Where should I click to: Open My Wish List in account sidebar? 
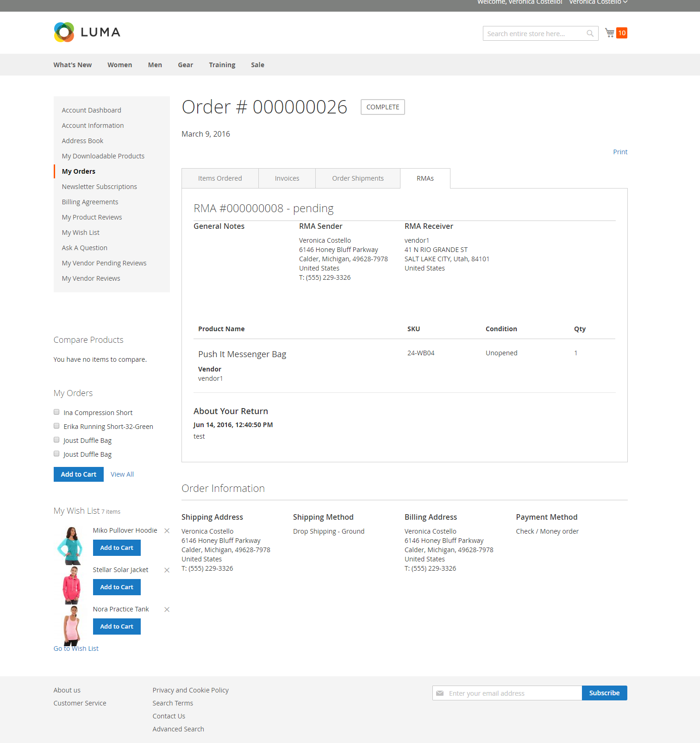tap(81, 233)
